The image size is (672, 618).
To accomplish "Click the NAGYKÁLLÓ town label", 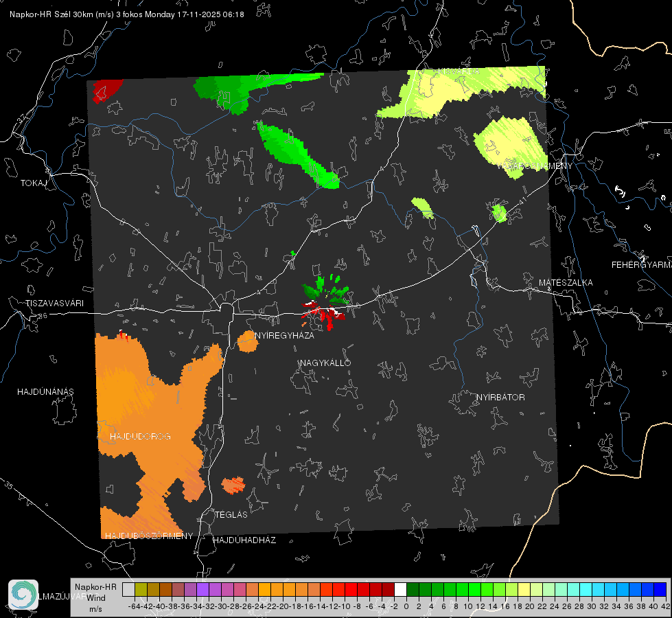I will coord(325,363).
